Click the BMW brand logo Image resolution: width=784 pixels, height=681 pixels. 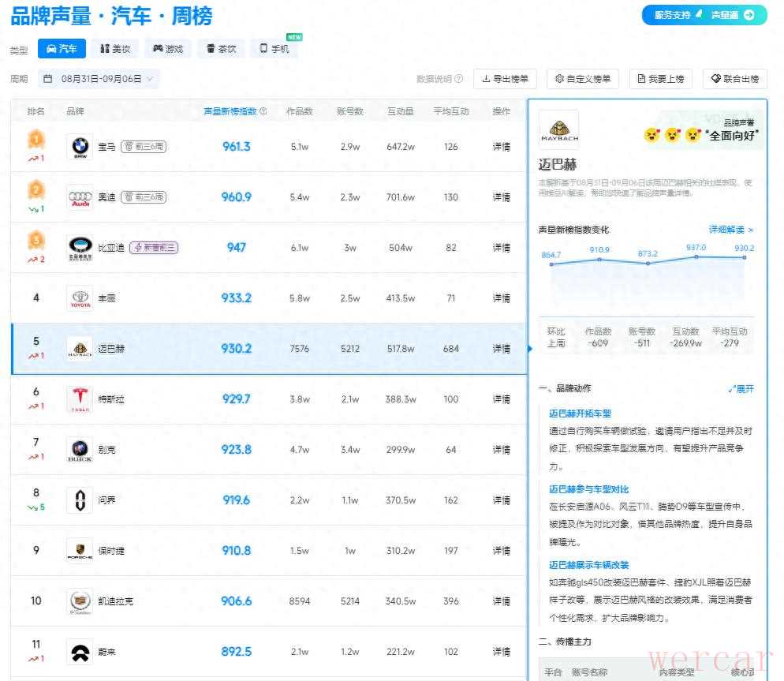pyautogui.click(x=79, y=147)
